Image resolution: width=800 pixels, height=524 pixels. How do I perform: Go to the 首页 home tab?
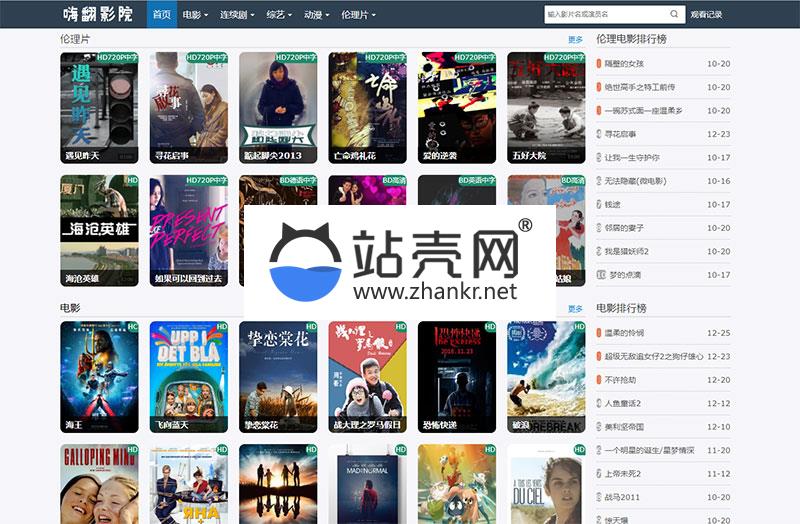click(162, 14)
